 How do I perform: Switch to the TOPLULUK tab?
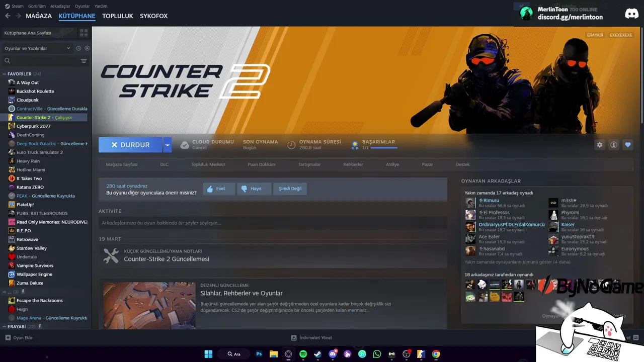click(117, 16)
